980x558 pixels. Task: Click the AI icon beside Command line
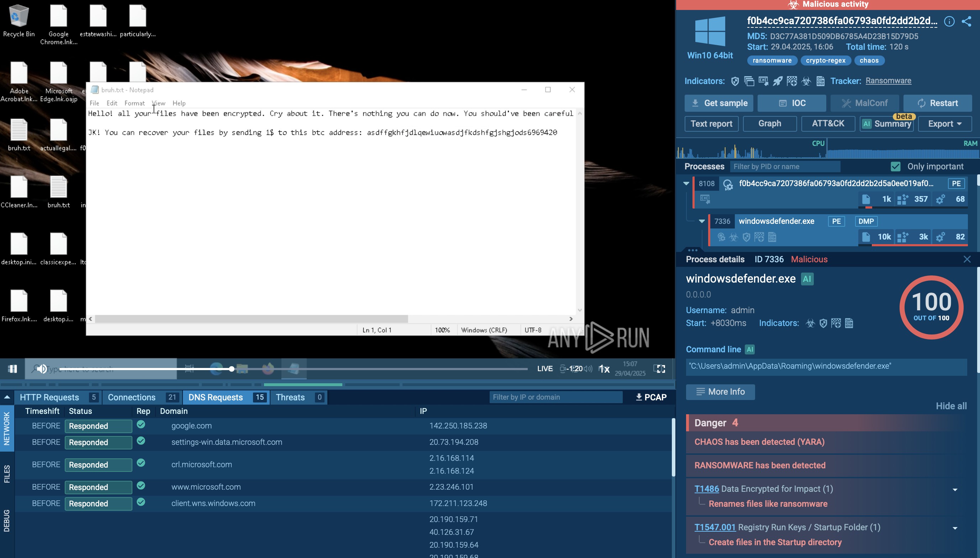[749, 349]
